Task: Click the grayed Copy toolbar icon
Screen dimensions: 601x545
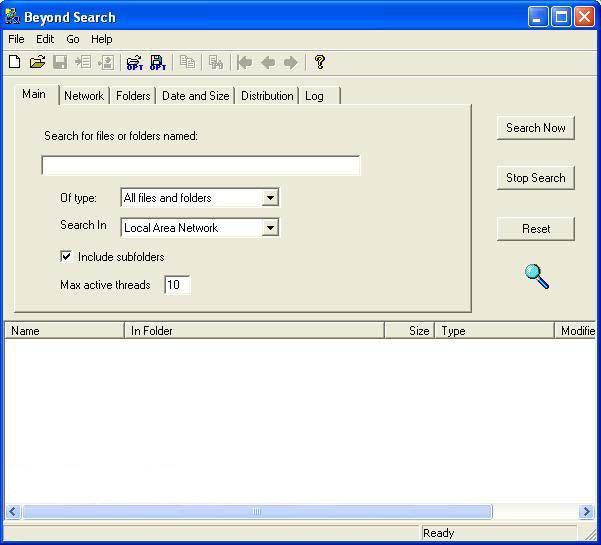Action: [x=187, y=62]
